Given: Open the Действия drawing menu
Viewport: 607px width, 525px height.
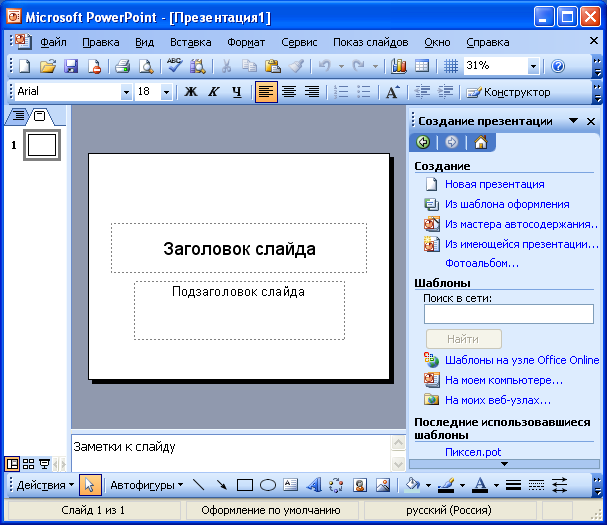Looking at the screenshot, I should (45, 485).
